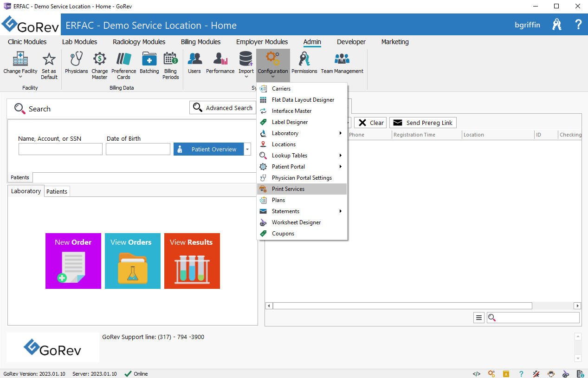The height and width of the screenshot is (378, 588).
Task: Choose Flat Data Layout Designer
Action: (302, 100)
